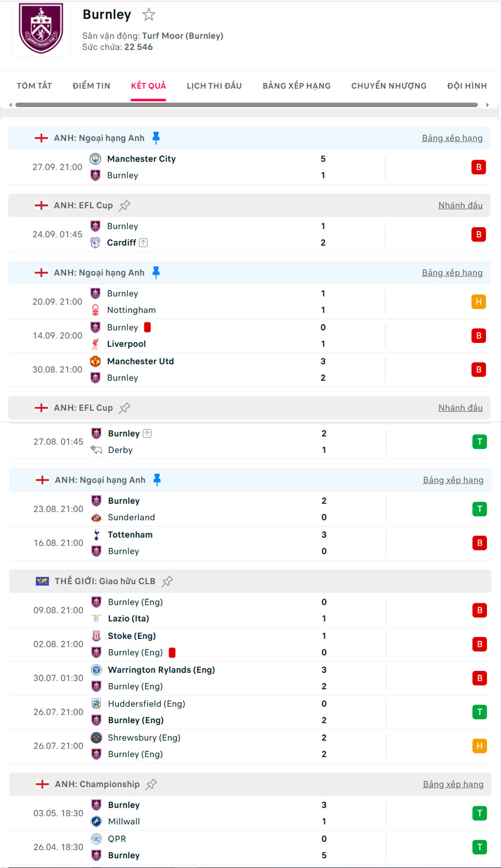Open the first Nhánh đấu bracket link
Image resolution: width=501 pixels, height=868 pixels.
point(460,205)
